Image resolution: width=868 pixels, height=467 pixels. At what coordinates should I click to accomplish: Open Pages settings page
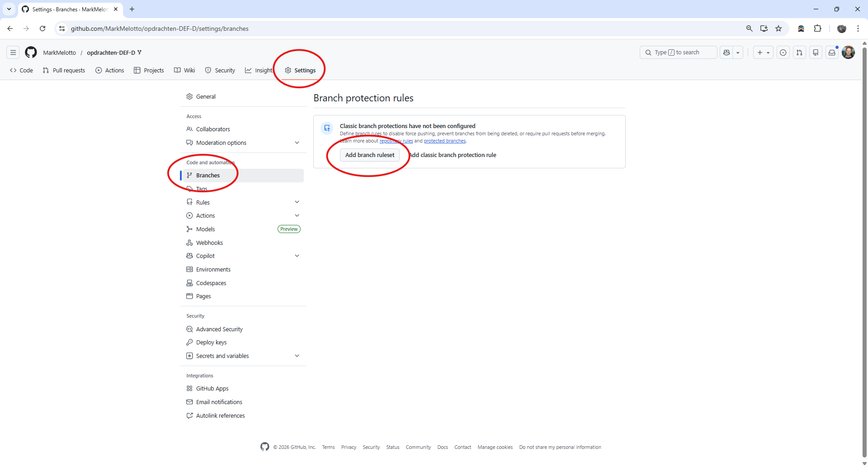click(x=243, y=296)
